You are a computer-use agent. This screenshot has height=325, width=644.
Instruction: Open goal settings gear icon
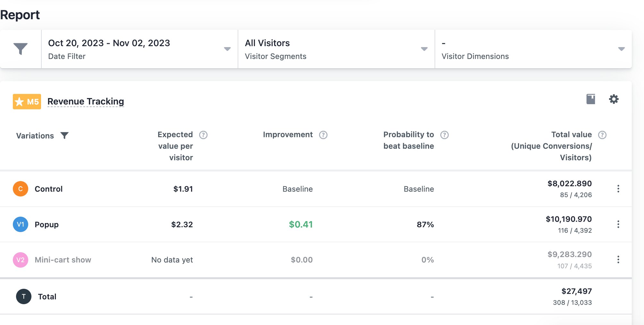pos(614,99)
